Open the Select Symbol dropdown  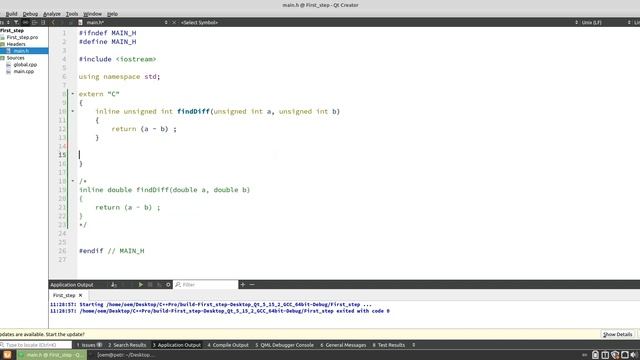coord(200,22)
